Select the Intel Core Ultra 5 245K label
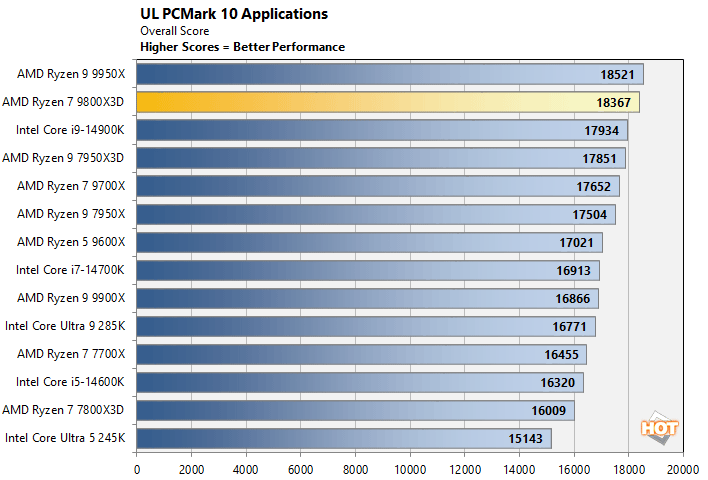Viewport: 708px width, 480px height. click(x=65, y=438)
